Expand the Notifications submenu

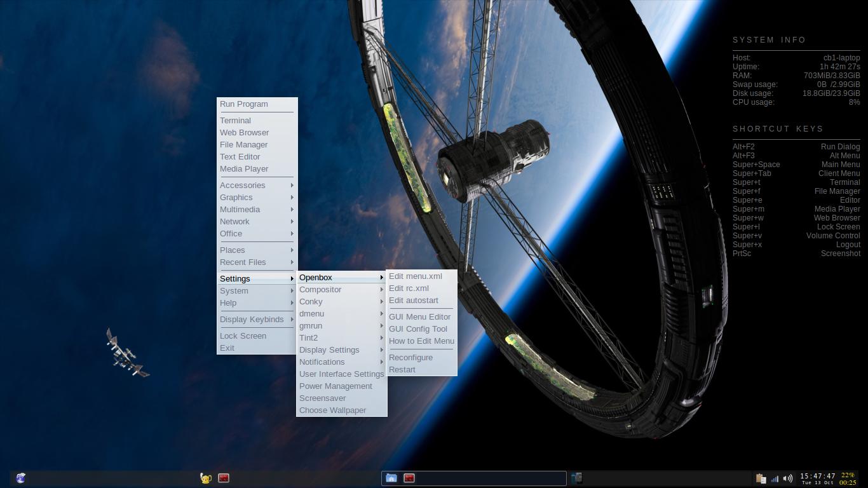[x=342, y=362]
